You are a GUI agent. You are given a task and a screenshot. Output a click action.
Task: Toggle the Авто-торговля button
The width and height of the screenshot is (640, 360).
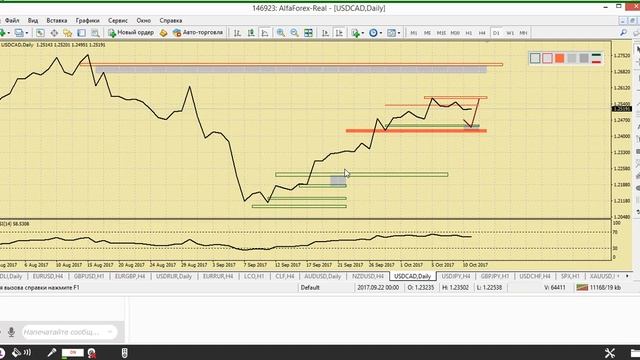pos(198,33)
